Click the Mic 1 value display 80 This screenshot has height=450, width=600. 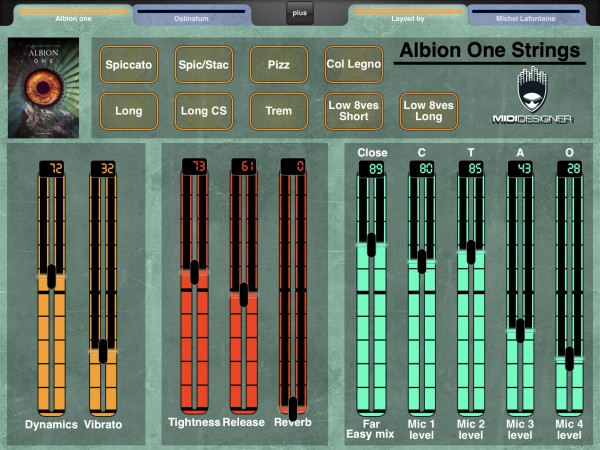coord(422,169)
